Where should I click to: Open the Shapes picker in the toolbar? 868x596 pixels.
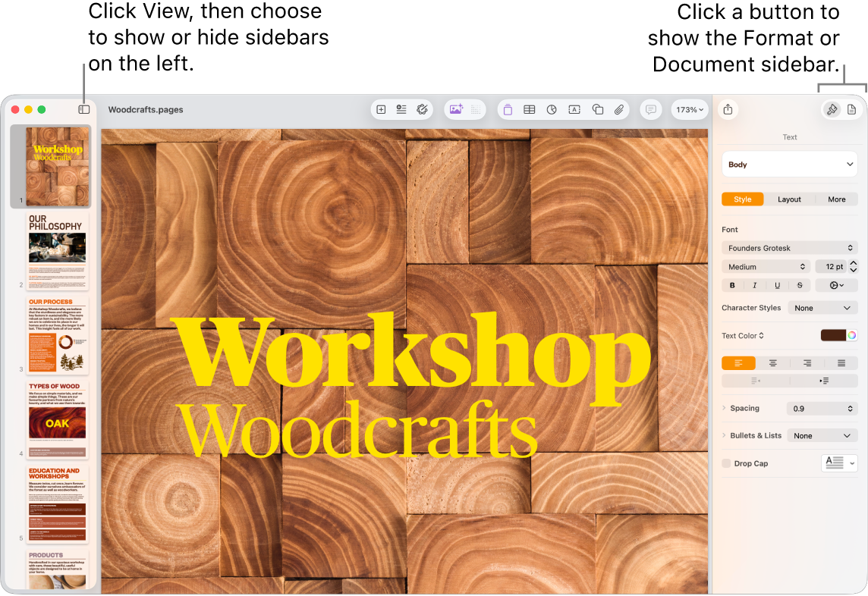tap(597, 109)
